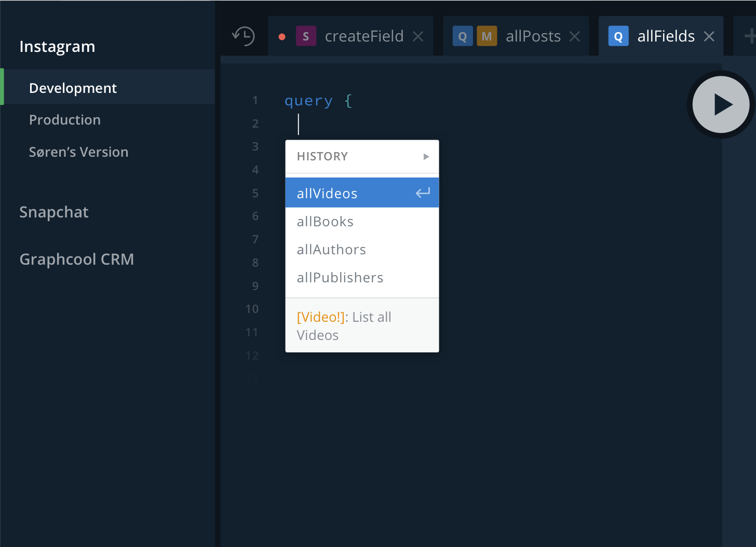Activate the Development environment
The height and width of the screenshot is (547, 756).
tap(73, 88)
